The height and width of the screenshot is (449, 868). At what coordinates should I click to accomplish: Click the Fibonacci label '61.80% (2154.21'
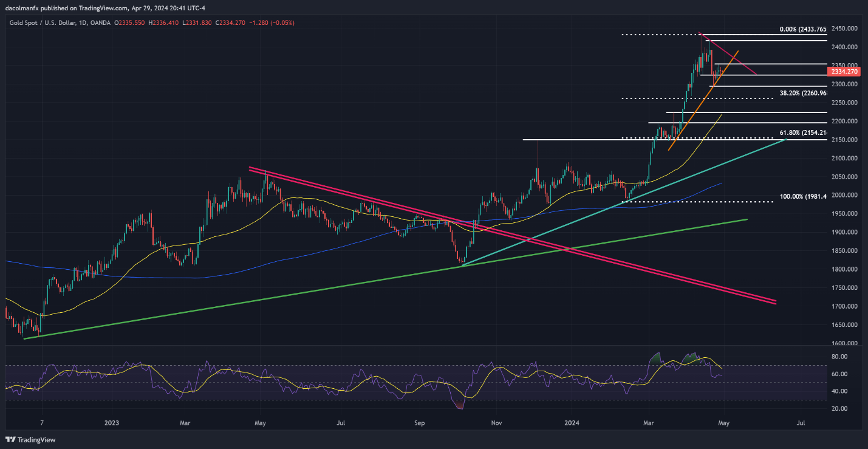pos(803,132)
